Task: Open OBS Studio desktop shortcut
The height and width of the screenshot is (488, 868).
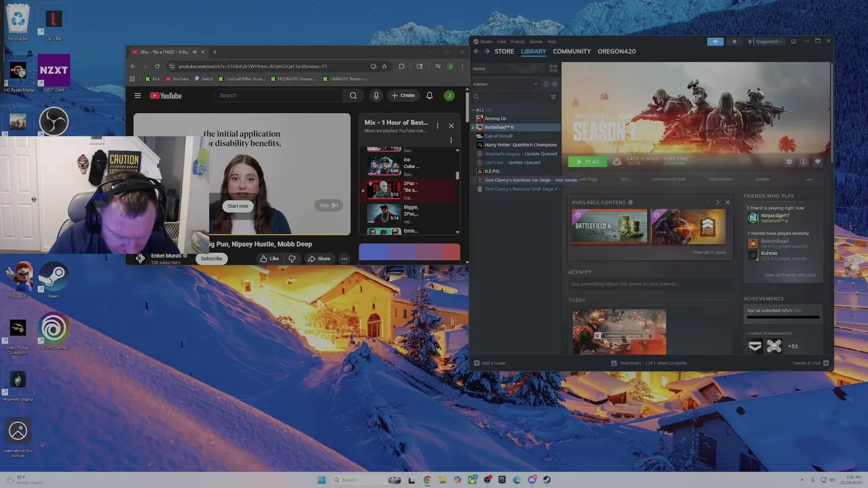Action: 54,122
